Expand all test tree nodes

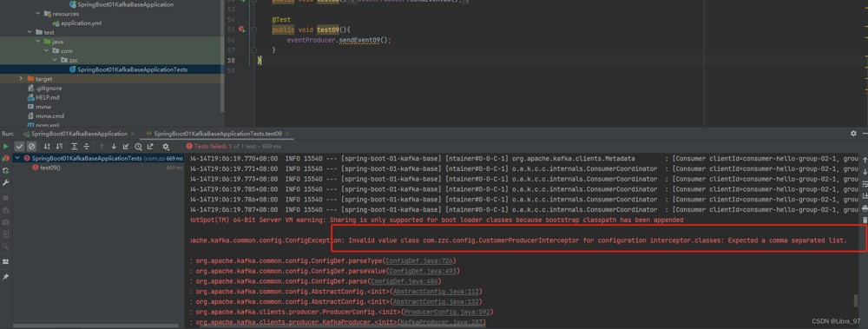(74, 146)
